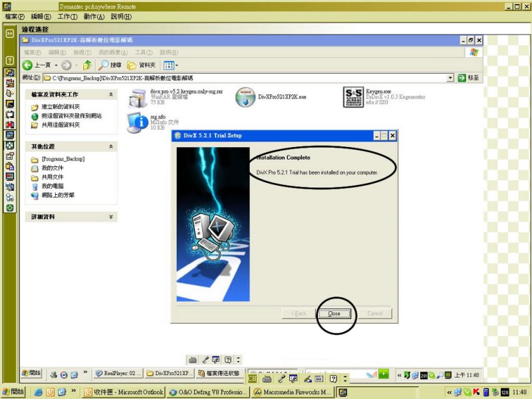Viewport: 532px width, 399px height.
Task: Click the local 開始 Start button on the bottom taskbar
Action: 13,392
